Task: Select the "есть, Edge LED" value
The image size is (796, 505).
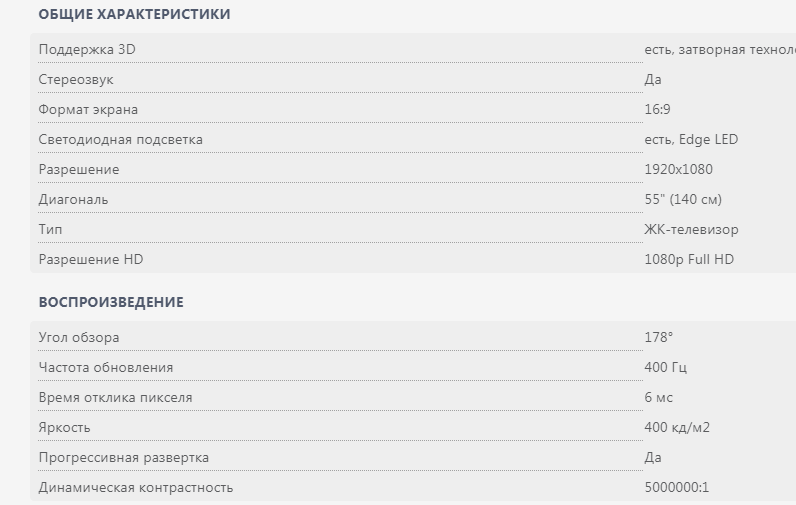Action: click(x=691, y=139)
